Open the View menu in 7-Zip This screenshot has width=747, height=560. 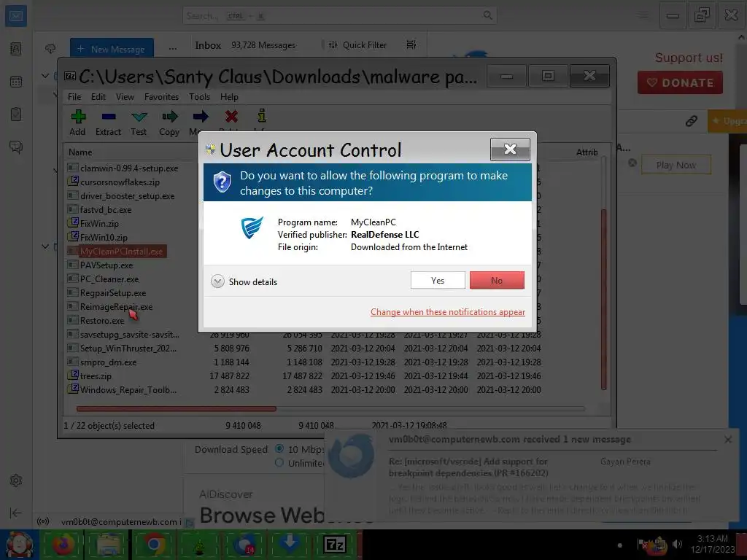[125, 97]
